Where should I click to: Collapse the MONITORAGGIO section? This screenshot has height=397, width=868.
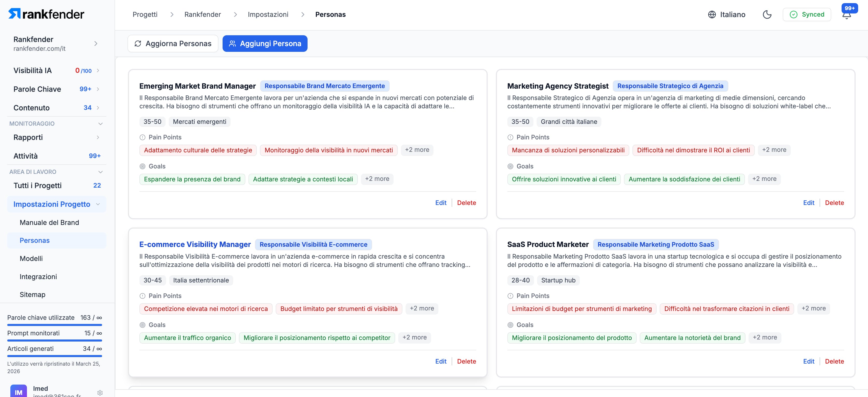click(x=100, y=124)
